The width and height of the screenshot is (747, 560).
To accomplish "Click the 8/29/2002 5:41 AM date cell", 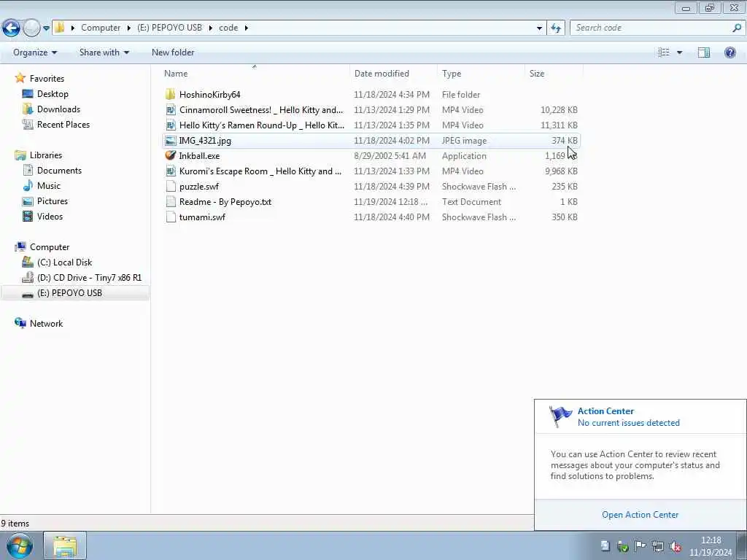I will 390,156.
